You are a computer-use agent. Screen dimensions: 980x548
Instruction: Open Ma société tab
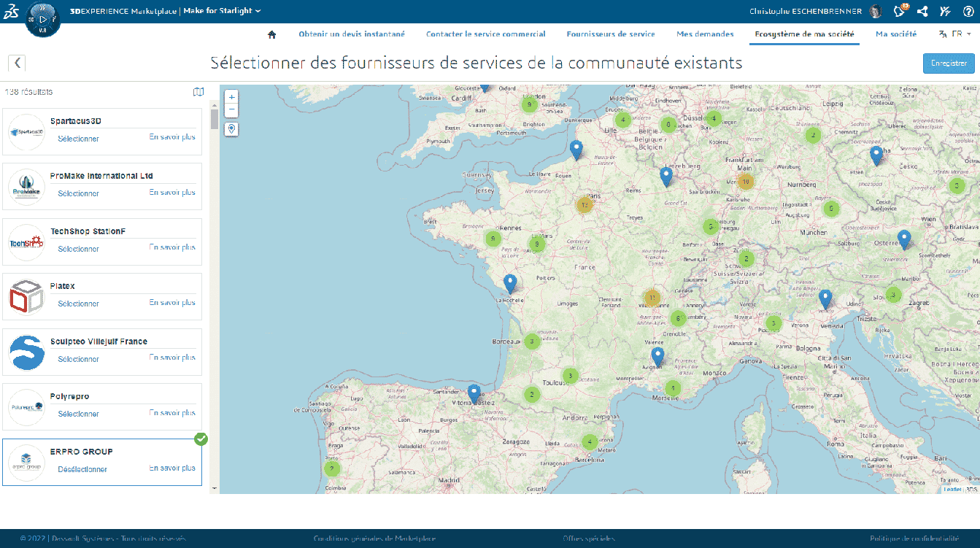[896, 34]
